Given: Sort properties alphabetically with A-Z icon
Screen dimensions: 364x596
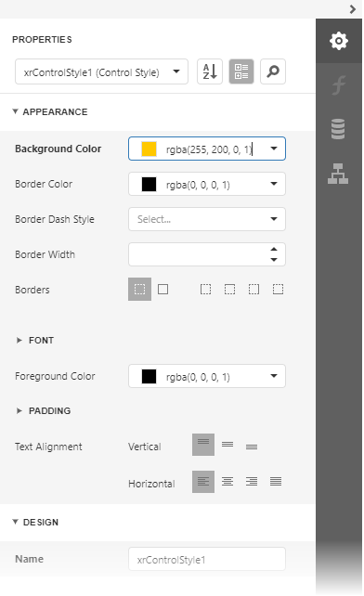Looking at the screenshot, I should point(210,71).
